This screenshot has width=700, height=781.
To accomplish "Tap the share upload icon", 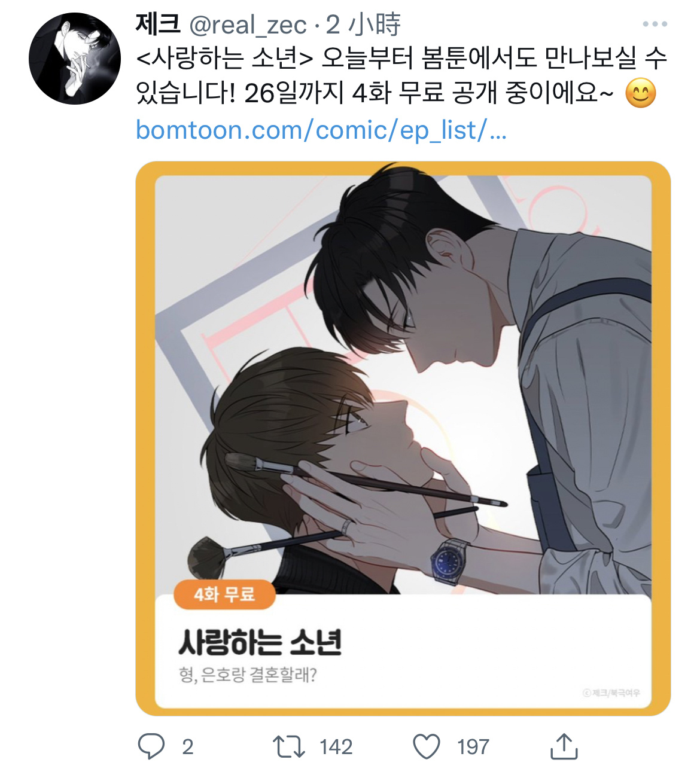I will coord(564,746).
